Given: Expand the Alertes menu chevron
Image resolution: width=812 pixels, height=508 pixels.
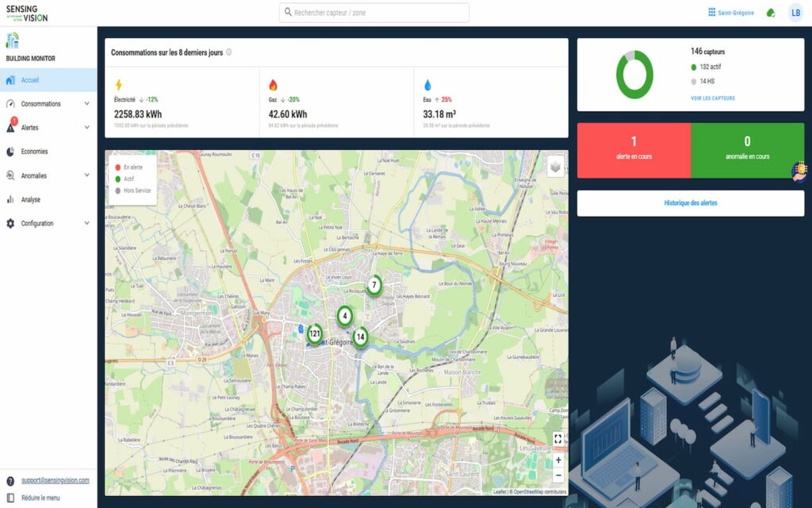Looking at the screenshot, I should coord(87,128).
